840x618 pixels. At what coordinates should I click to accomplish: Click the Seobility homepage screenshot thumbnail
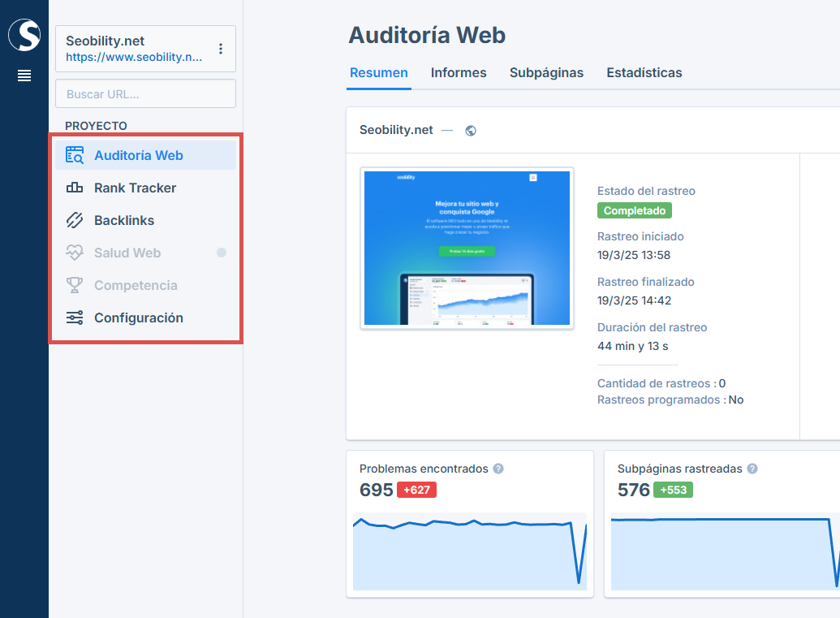pos(467,248)
